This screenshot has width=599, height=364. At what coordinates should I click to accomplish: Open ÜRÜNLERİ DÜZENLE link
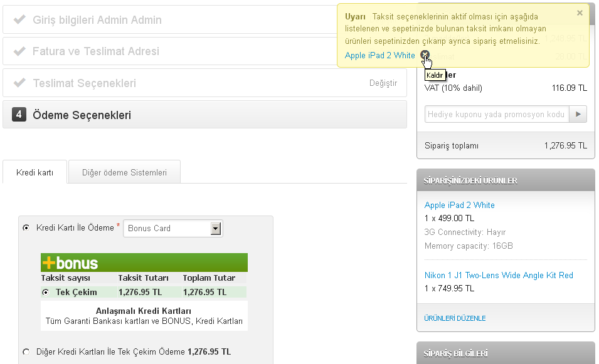[455, 318]
